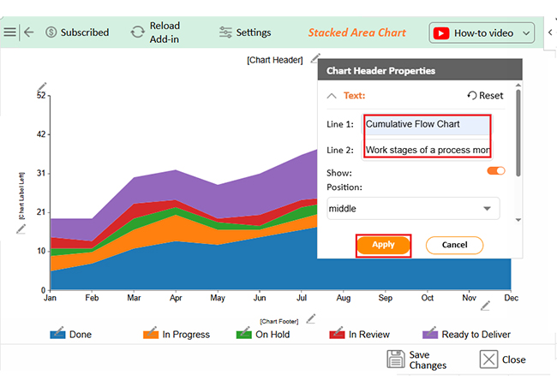This screenshot has width=557, height=392.
Task: Click the Subscribed dollar icon
Action: (x=51, y=33)
